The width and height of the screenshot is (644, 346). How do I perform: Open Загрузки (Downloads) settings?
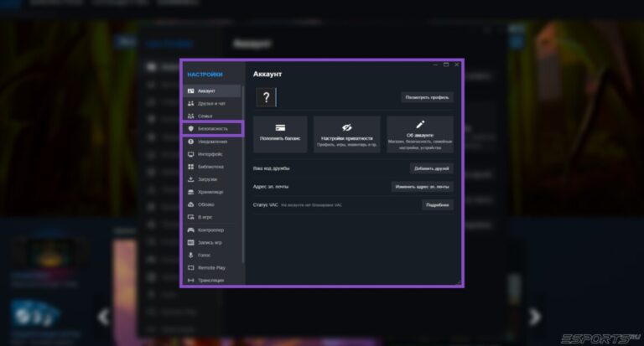tap(208, 179)
